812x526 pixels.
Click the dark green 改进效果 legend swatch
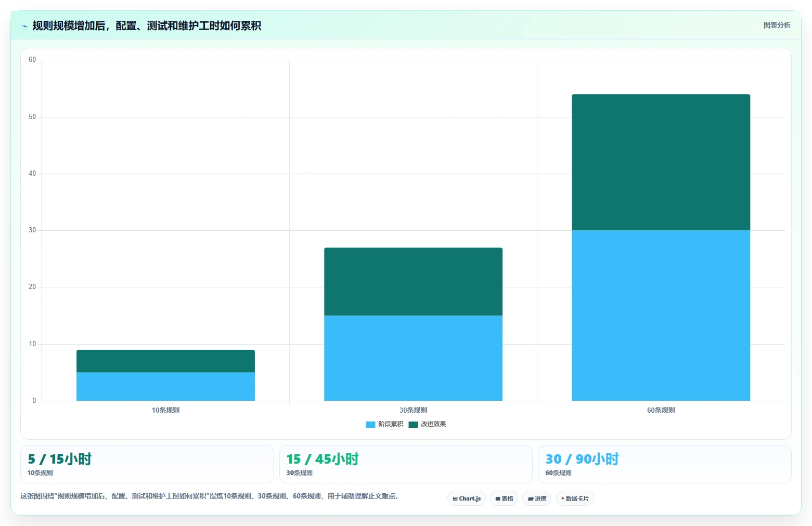413,425
